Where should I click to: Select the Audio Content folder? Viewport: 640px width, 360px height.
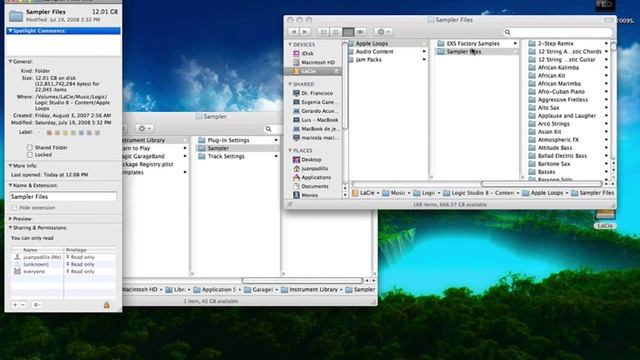pos(388,51)
